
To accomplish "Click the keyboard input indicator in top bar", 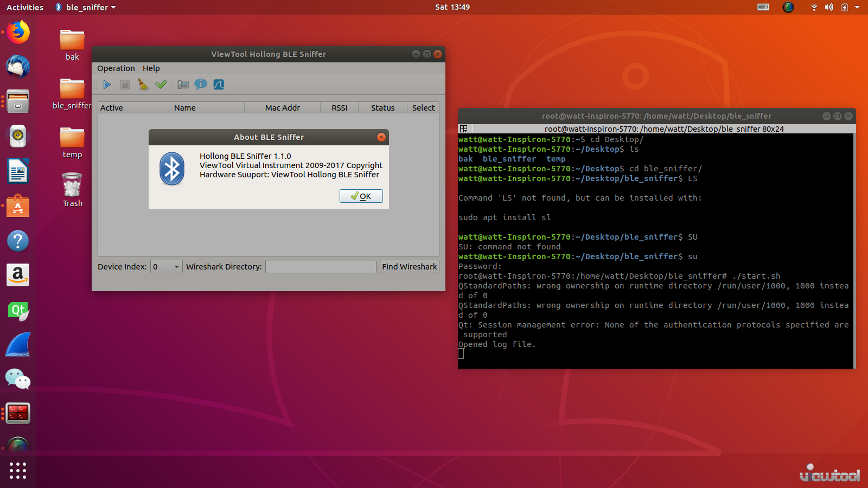I will tap(763, 7).
